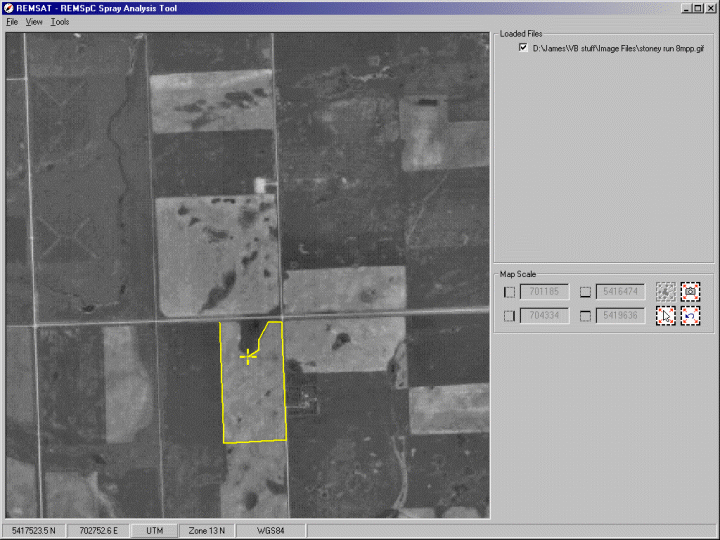Image resolution: width=720 pixels, height=540 pixels.
Task: Open the File menu
Action: pyautogui.click(x=12, y=21)
